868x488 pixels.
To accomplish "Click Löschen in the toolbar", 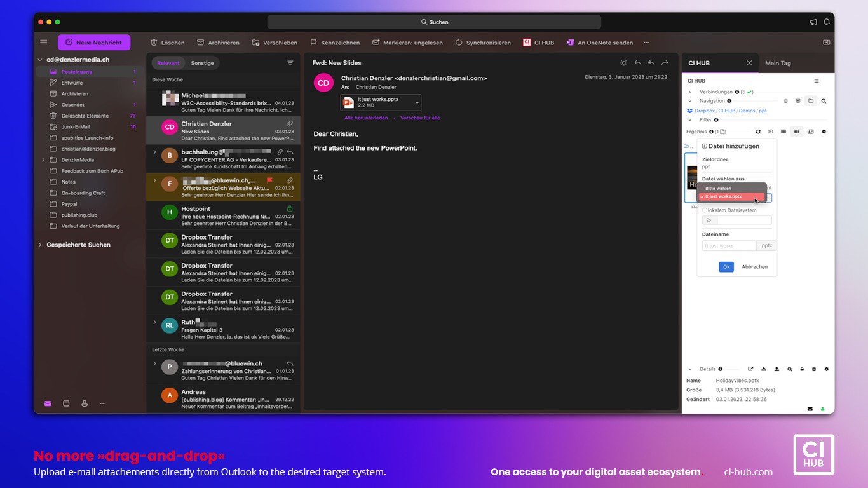I will (x=167, y=43).
